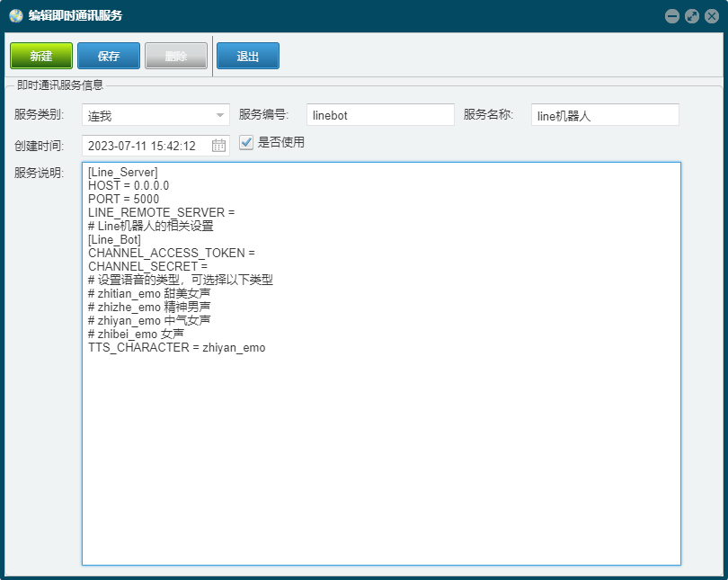Click the '# zhizhe_emo 精神男声' line
728x580 pixels.
pos(149,307)
